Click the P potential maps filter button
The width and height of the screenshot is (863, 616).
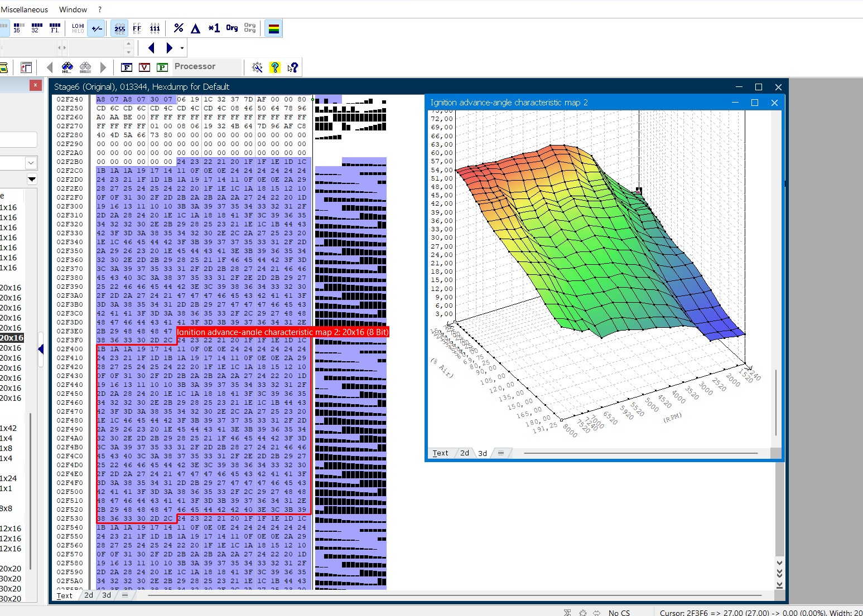162,67
